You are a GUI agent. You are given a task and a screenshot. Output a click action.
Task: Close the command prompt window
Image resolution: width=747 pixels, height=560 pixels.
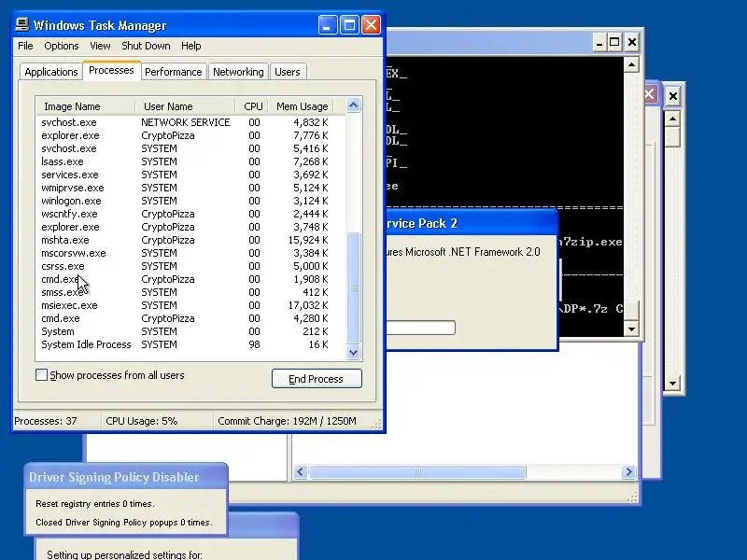pyautogui.click(x=632, y=43)
